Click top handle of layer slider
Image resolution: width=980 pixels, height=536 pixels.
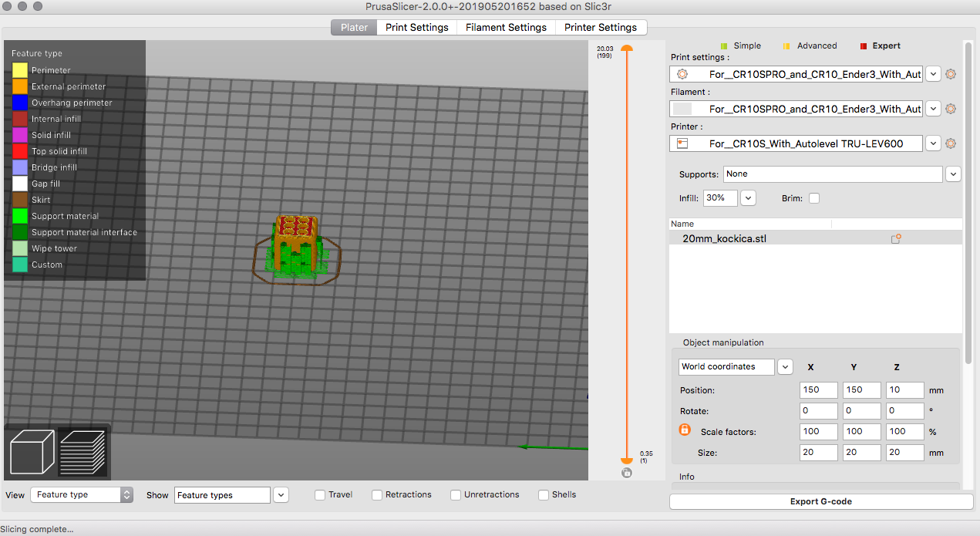[x=627, y=49]
